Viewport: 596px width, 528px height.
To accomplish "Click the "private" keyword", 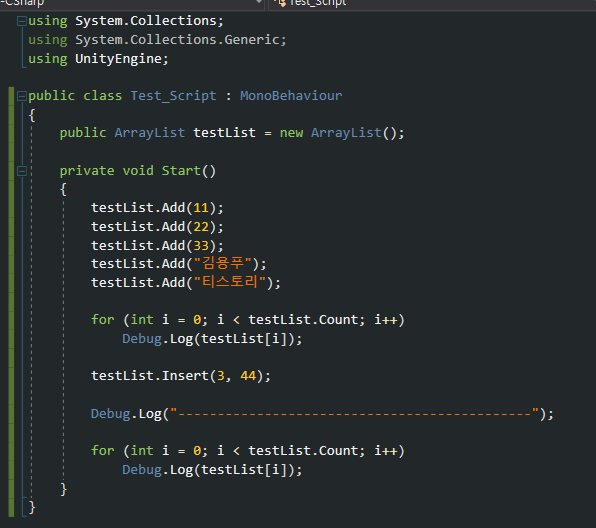I will 87,171.
